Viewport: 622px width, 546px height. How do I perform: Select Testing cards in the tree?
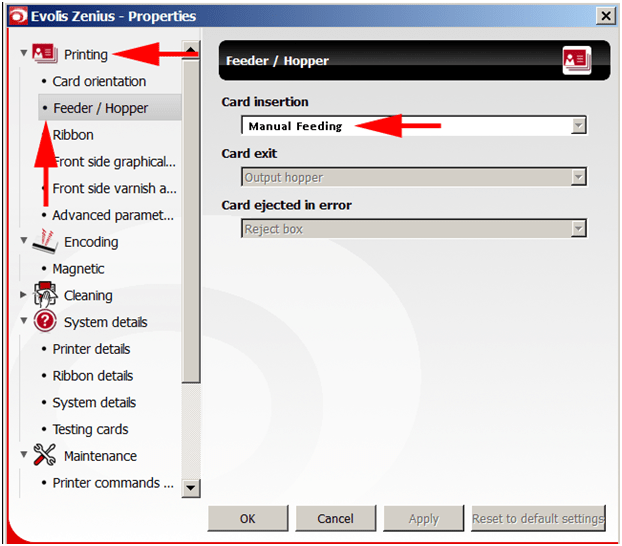pyautogui.click(x=90, y=429)
